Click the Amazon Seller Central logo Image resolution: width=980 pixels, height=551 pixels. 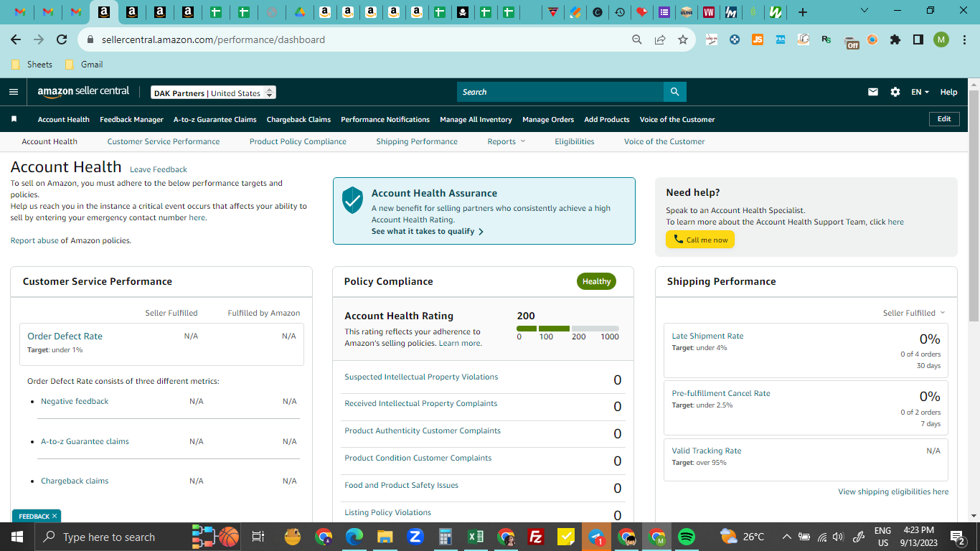click(x=84, y=92)
